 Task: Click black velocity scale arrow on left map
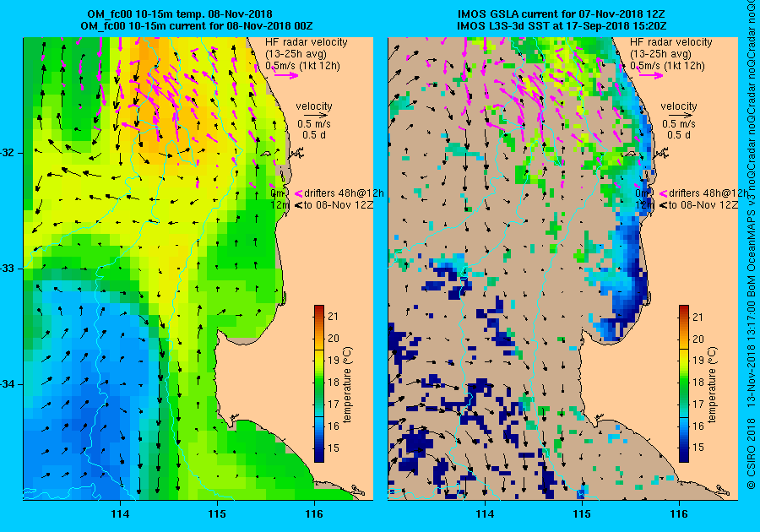point(317,116)
